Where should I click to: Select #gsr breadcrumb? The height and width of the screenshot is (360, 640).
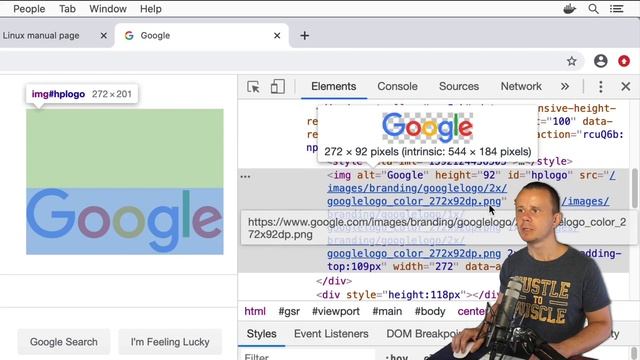[289, 311]
